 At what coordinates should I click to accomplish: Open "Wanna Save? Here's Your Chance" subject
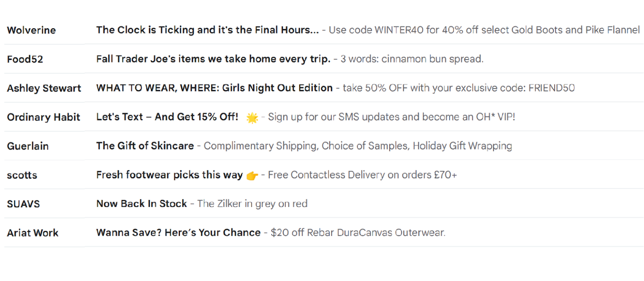178,233
